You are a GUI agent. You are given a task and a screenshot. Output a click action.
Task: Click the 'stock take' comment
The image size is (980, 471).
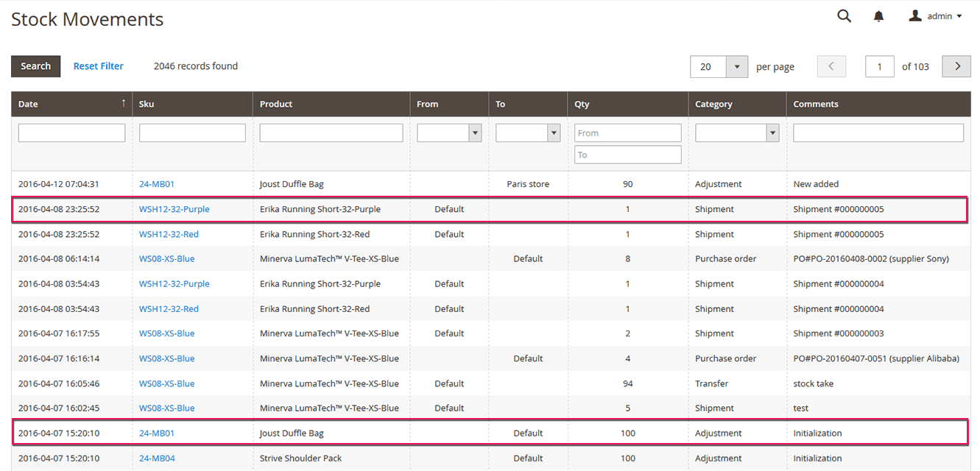[813, 383]
